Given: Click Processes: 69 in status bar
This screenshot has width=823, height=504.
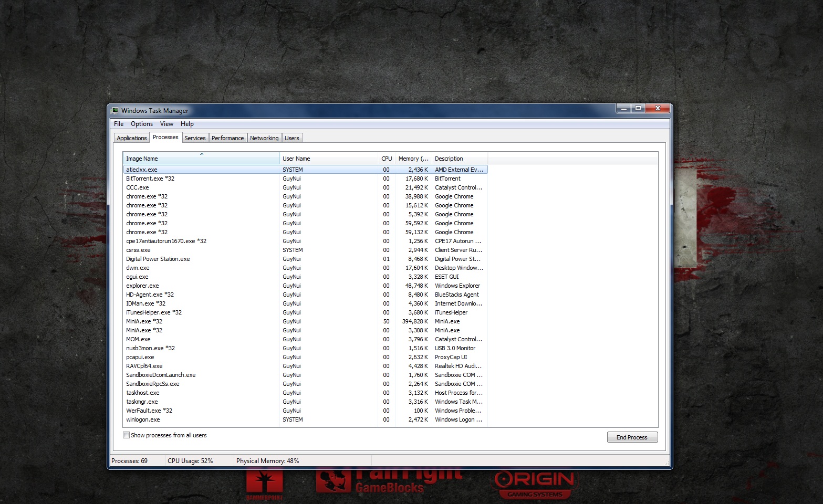Looking at the screenshot, I should point(130,461).
